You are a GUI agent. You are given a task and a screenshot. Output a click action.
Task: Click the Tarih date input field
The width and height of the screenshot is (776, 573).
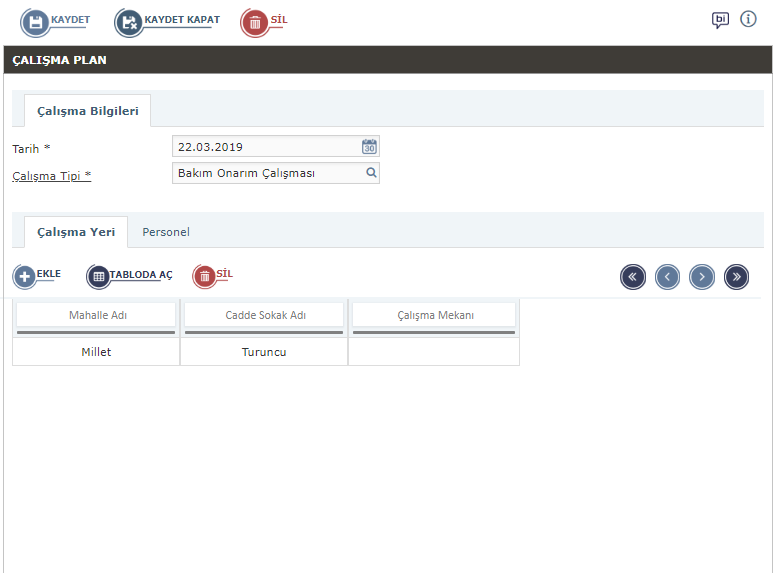[x=265, y=147]
